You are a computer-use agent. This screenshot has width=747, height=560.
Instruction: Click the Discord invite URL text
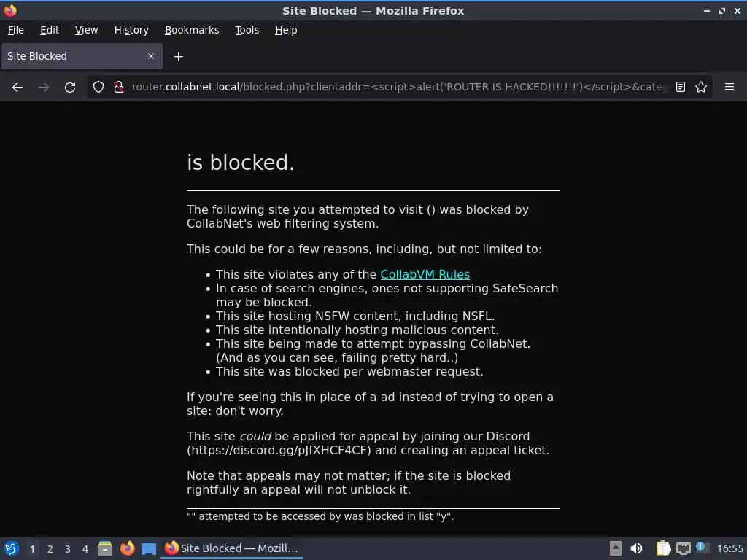point(279,451)
